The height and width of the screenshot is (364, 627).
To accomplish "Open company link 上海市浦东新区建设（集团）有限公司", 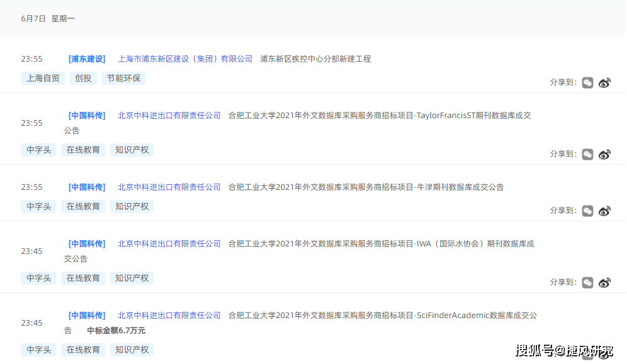I will coord(185,59).
